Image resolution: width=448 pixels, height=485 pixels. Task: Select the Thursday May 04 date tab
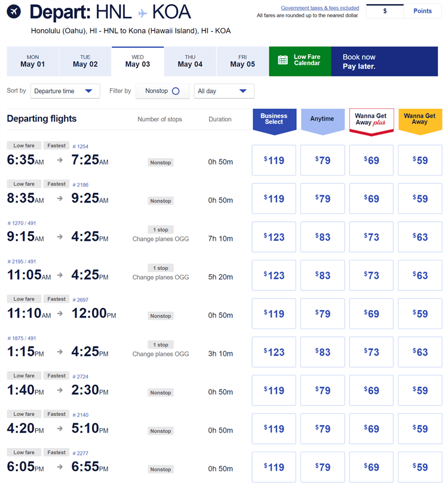[x=190, y=62]
